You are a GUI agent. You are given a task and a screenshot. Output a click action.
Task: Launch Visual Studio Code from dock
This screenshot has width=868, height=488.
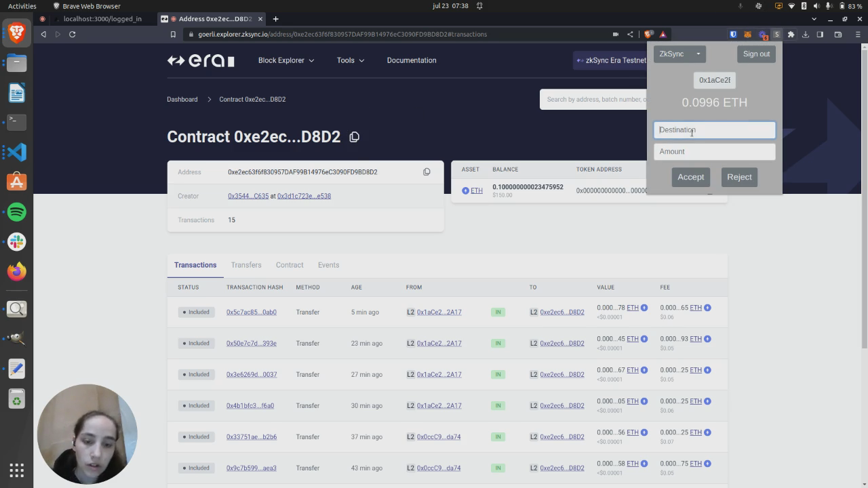pyautogui.click(x=17, y=152)
